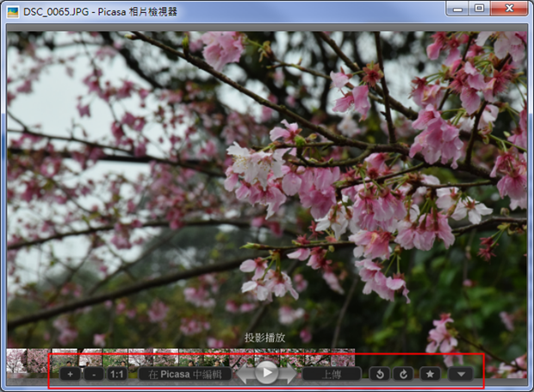Minimize the Picasa viewer window

(457, 8)
